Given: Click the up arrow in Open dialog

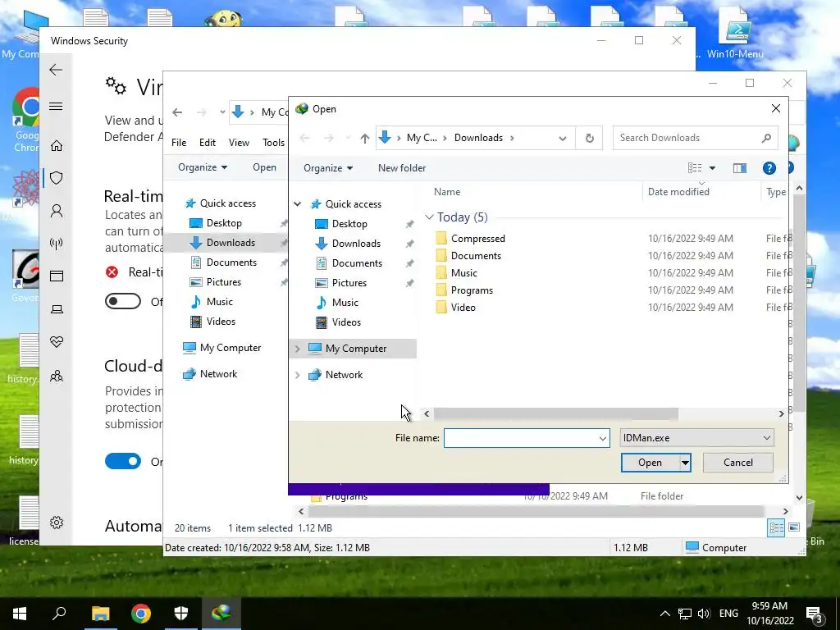Looking at the screenshot, I should (x=365, y=138).
